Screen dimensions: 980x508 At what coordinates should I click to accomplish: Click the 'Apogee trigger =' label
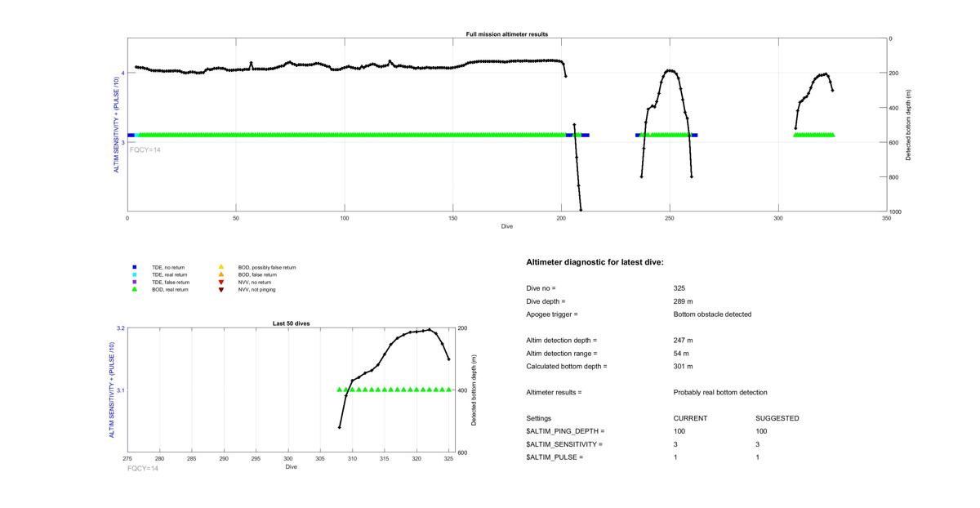click(x=552, y=314)
